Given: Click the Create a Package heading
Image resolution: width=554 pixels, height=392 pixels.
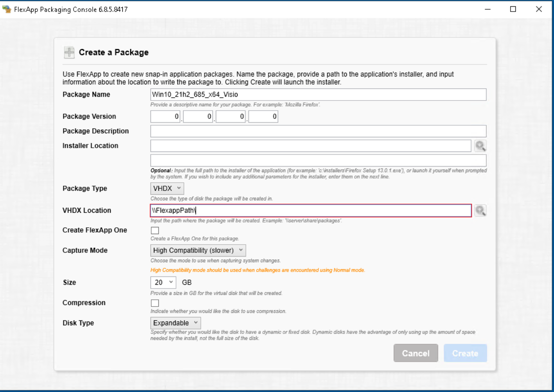Looking at the screenshot, I should coord(114,53).
